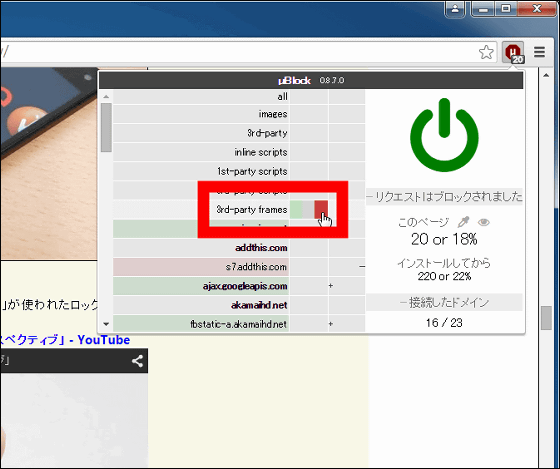Select the 'all' rule row
The image size is (560, 469).
click(x=201, y=96)
